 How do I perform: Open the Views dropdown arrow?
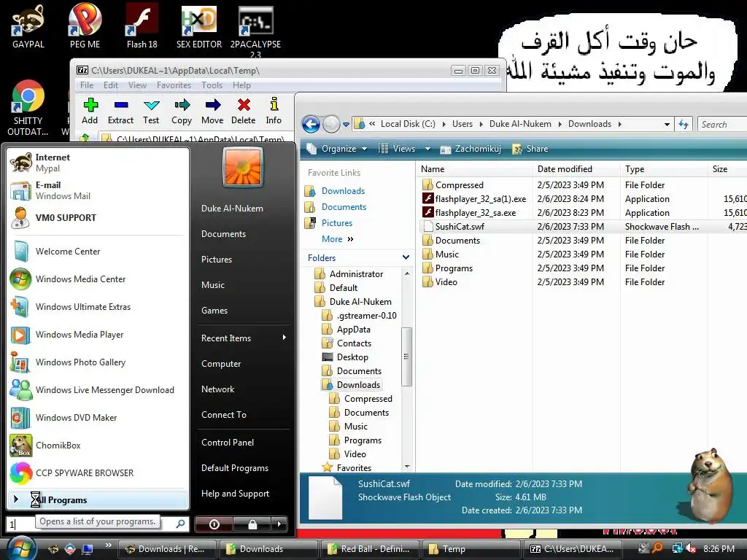click(x=427, y=149)
